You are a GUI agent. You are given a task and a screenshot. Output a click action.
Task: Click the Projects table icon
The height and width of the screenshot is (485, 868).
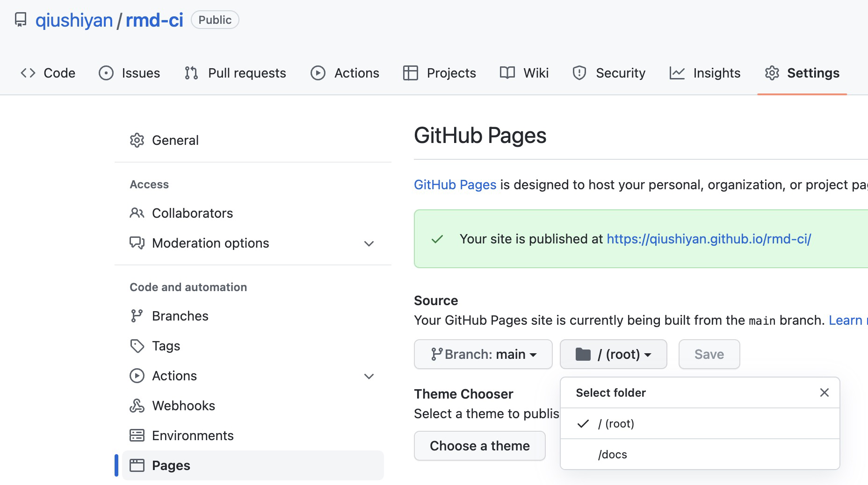pos(410,73)
